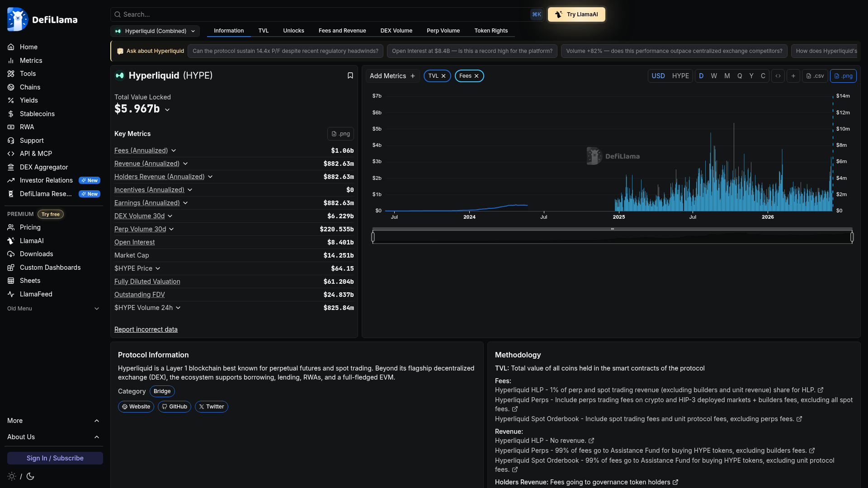Focus the Search input field
This screenshot has width=868, height=488.
(326, 14)
